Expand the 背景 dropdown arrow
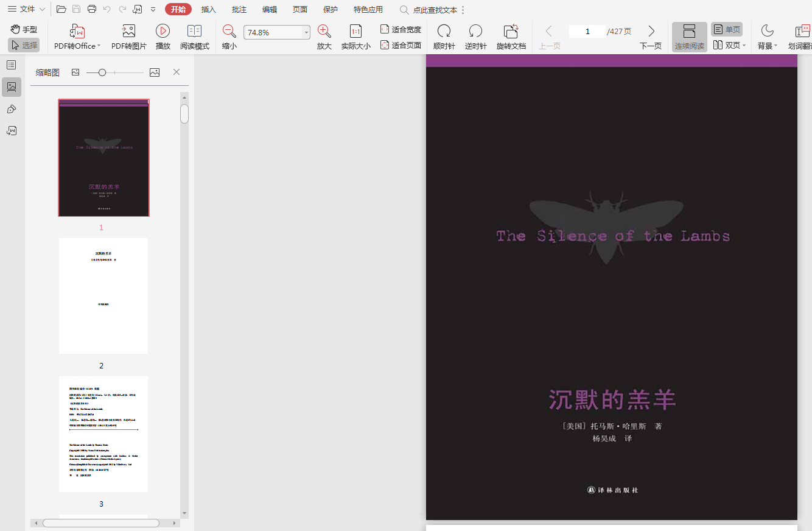The image size is (812, 531). pyautogui.click(x=775, y=46)
